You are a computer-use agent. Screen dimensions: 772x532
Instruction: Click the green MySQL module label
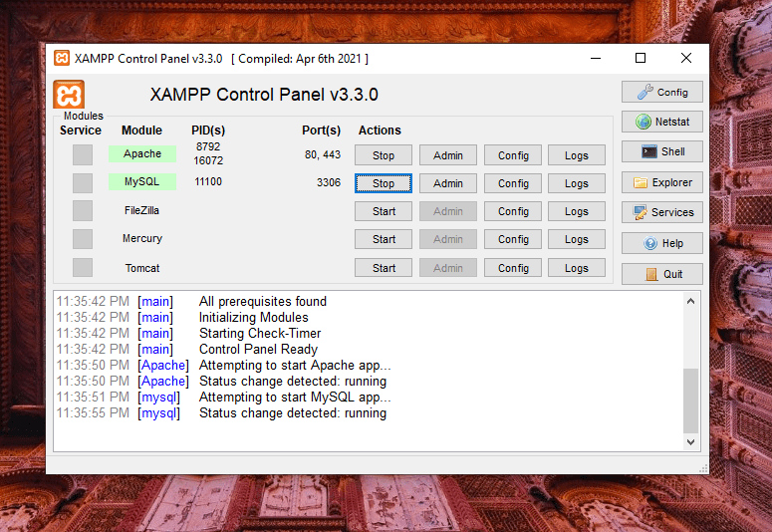click(142, 181)
